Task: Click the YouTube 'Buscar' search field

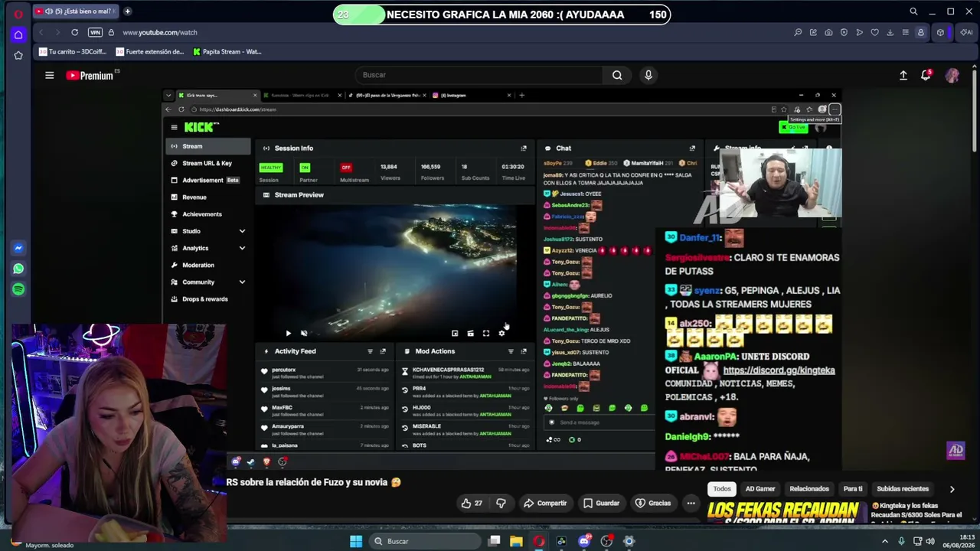Action: 479,75
